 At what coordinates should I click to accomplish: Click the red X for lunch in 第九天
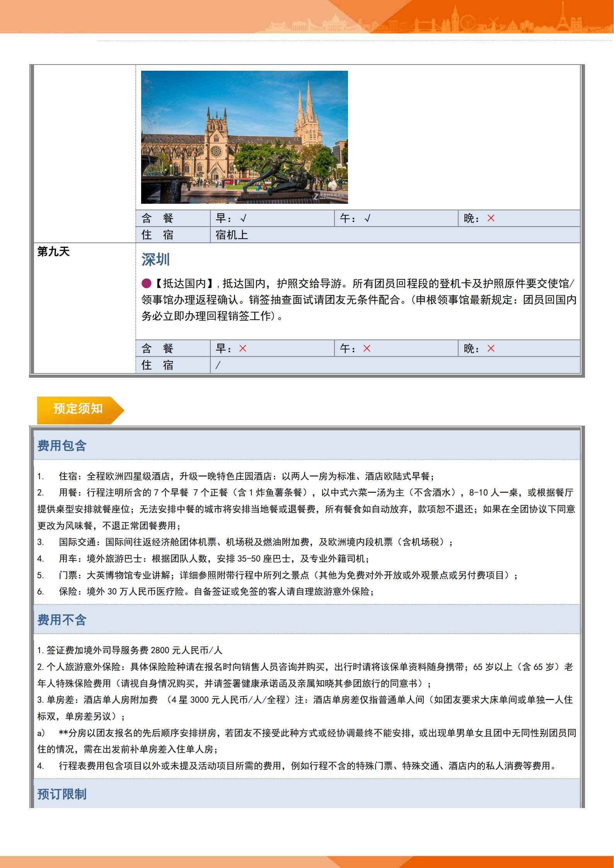pos(367,348)
